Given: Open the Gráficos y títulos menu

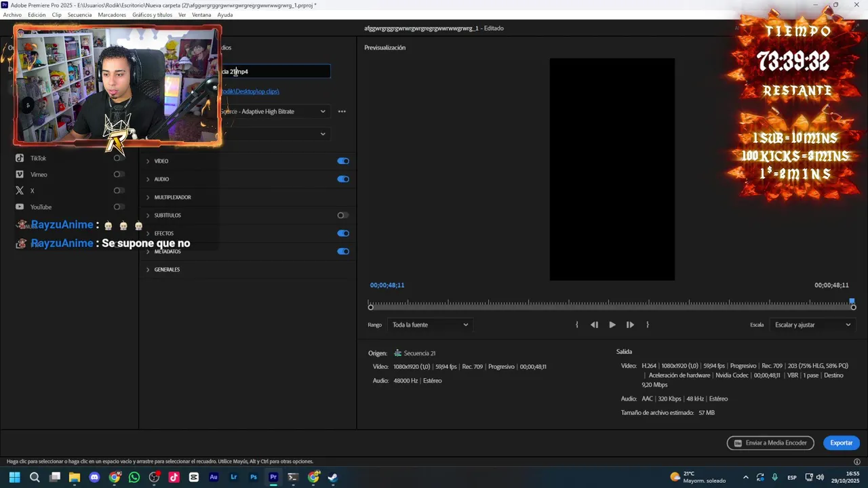Looking at the screenshot, I should 153,15.
